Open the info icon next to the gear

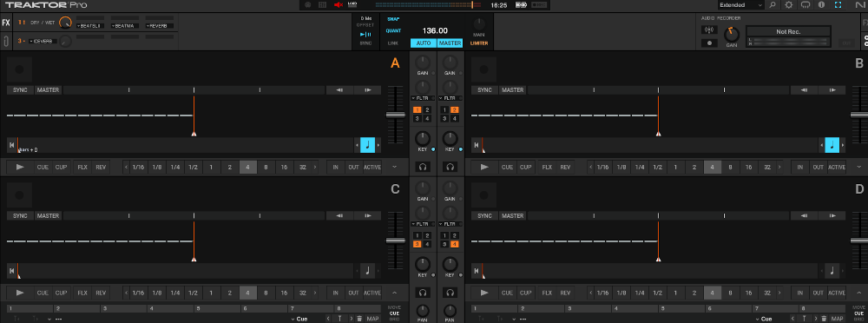coord(821,5)
